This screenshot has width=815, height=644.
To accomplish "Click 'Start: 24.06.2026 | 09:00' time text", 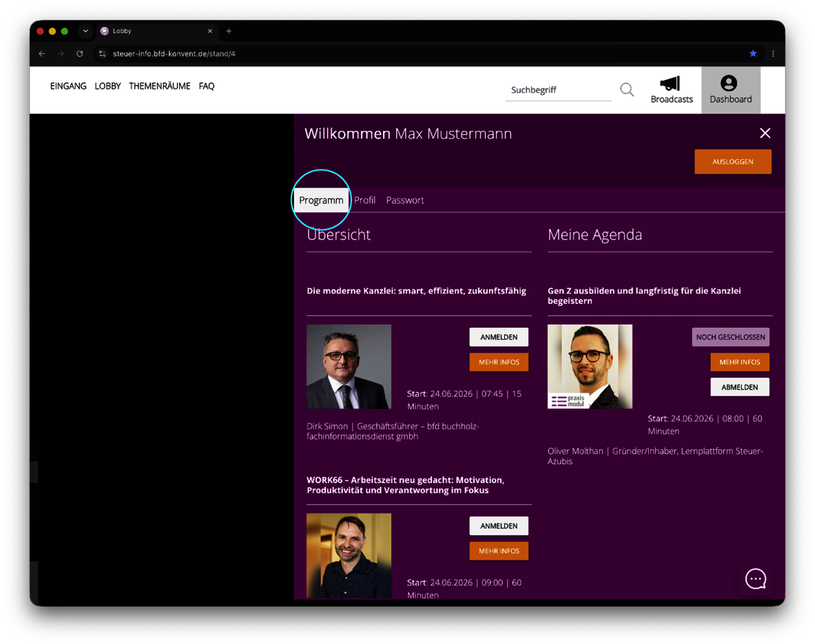I will click(x=464, y=588).
